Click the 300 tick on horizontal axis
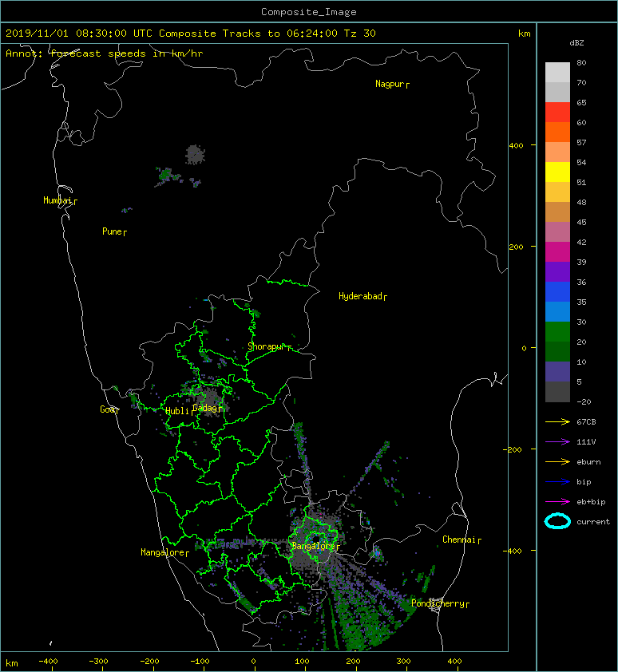Screen dimensions: 618x672 pos(403,662)
